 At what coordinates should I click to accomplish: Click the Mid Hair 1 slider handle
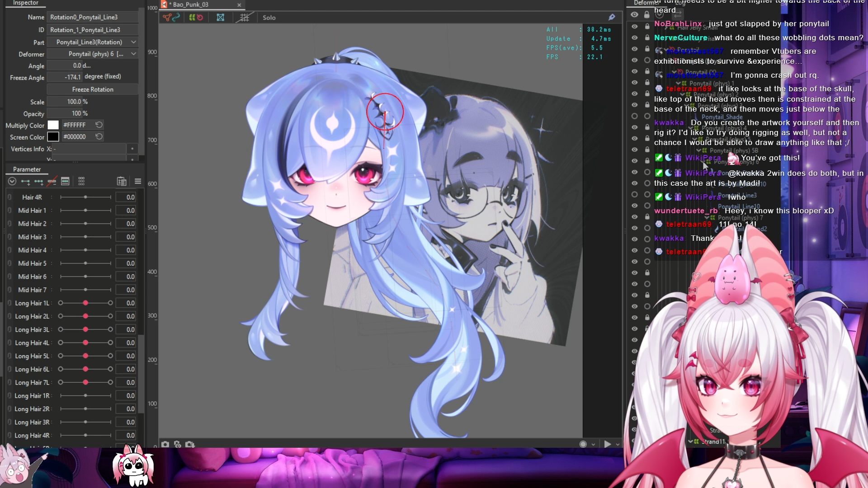85,211
